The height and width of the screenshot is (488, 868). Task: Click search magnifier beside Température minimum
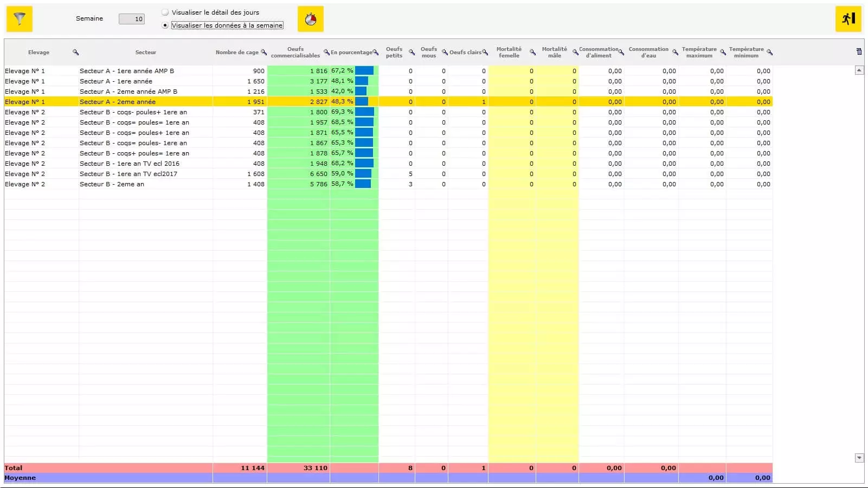[x=769, y=53]
